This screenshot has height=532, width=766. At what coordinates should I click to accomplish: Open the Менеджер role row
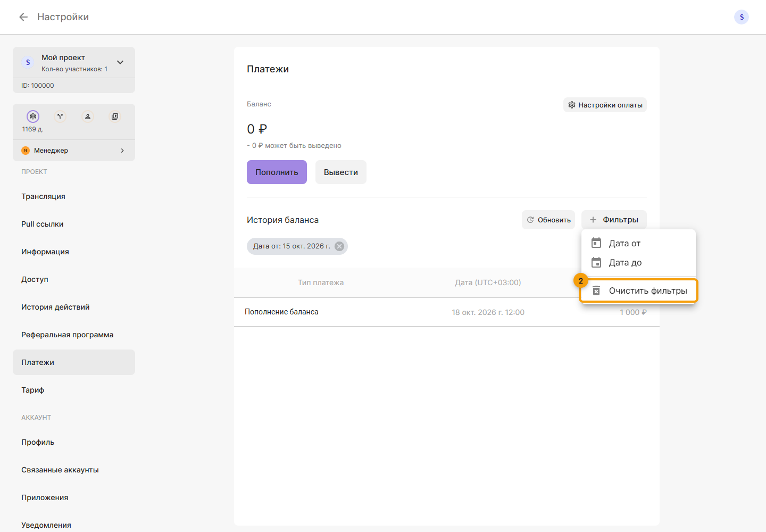coord(74,151)
